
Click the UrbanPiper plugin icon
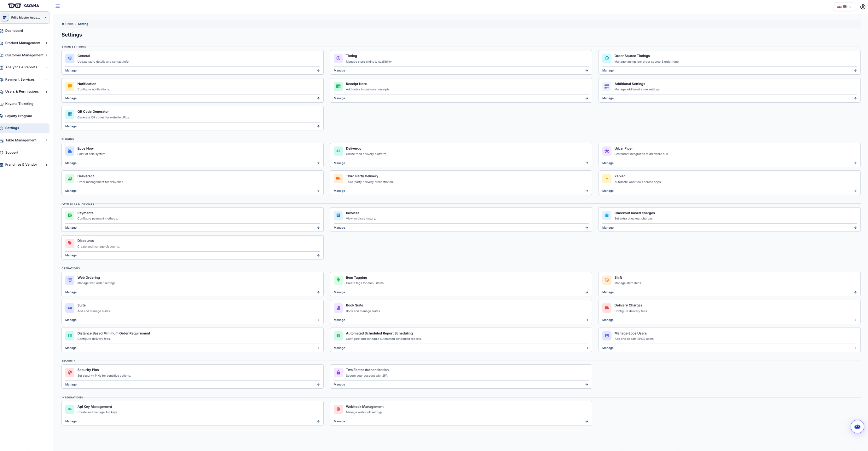(x=607, y=151)
